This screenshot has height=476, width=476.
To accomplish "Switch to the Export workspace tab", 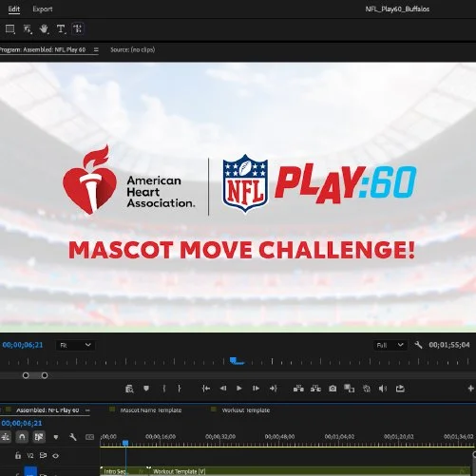I will point(43,9).
